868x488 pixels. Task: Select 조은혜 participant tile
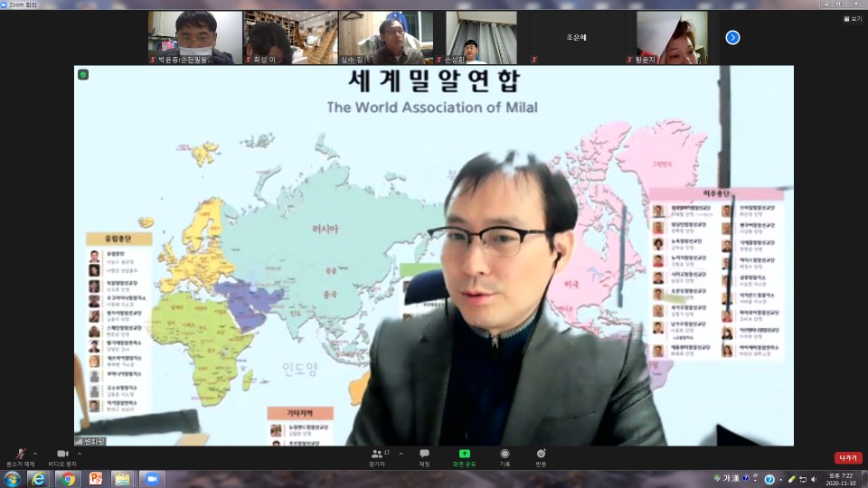(576, 38)
